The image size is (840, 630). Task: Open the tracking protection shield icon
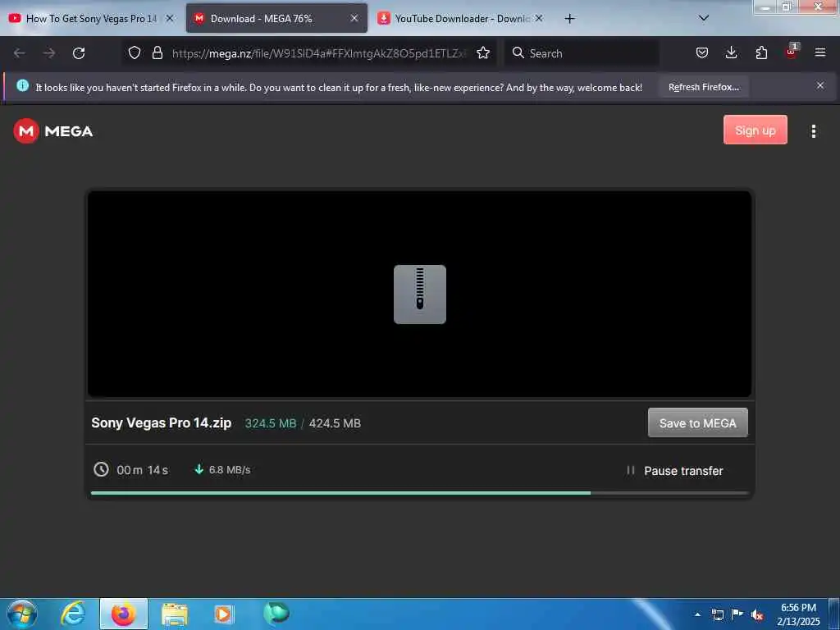[135, 52]
